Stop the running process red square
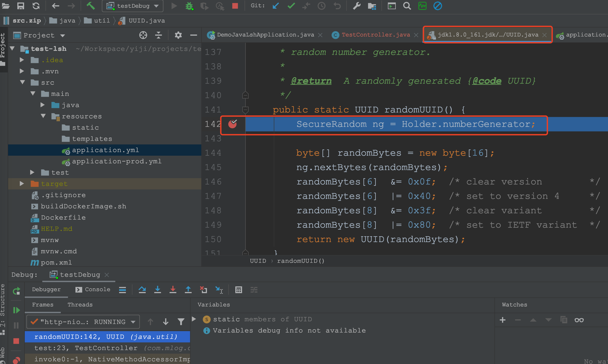 click(235, 6)
